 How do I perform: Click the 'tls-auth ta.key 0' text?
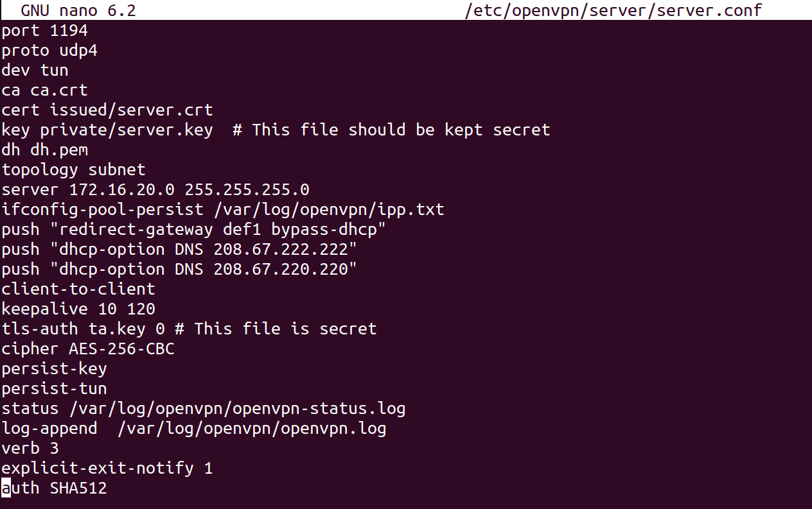[x=83, y=329]
